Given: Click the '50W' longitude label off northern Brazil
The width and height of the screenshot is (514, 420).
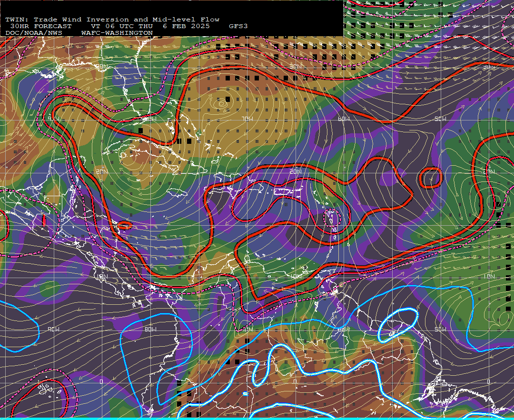Looking at the screenshot, I should [x=440, y=329].
